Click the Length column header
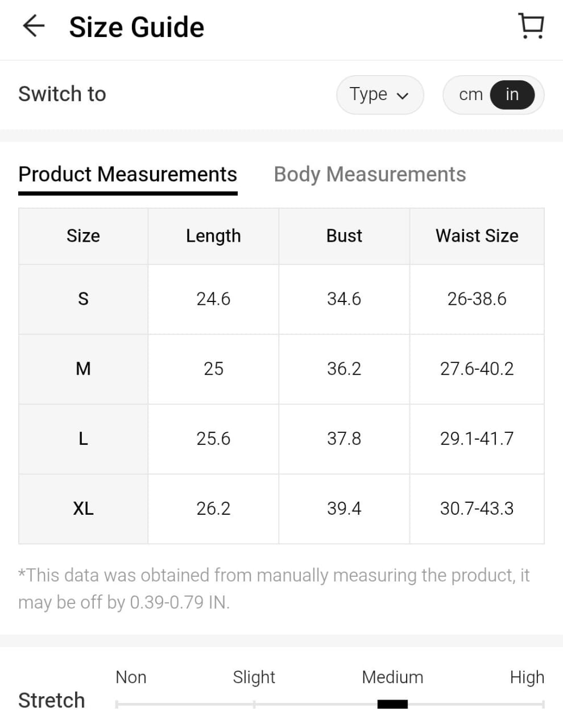Screen dimensions: 563x728 point(213,235)
